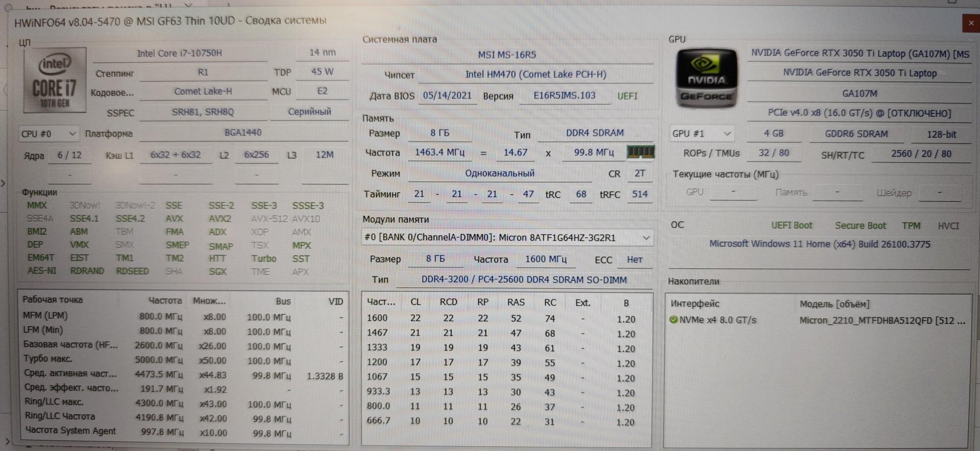The width and height of the screenshot is (980, 451).
Task: Click the tRFC 514 value
Action: coord(639,194)
